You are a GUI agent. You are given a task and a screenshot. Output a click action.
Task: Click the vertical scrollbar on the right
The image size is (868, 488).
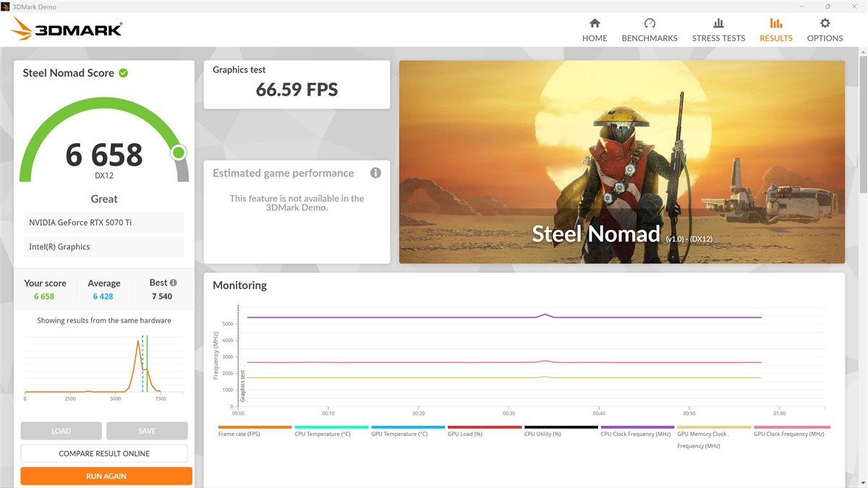(863, 145)
